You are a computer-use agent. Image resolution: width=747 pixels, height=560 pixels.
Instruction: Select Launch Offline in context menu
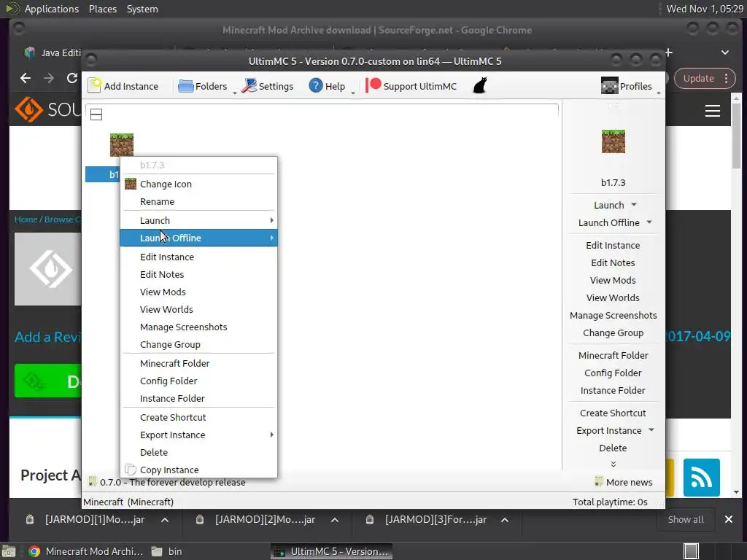[x=198, y=238]
